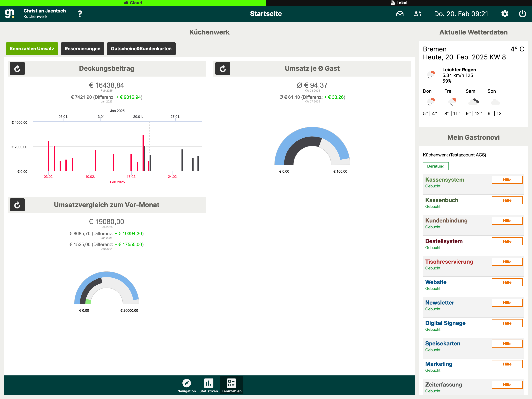Switch to Lokal mode

click(399, 3)
